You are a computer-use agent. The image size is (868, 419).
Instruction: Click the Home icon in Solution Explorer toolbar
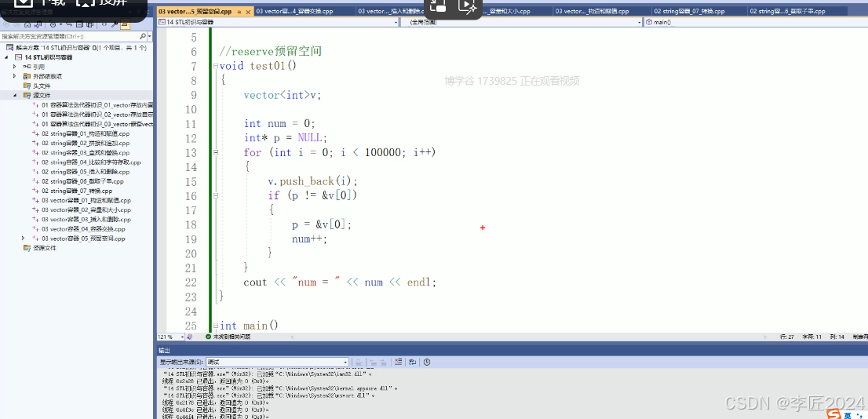[27, 24]
